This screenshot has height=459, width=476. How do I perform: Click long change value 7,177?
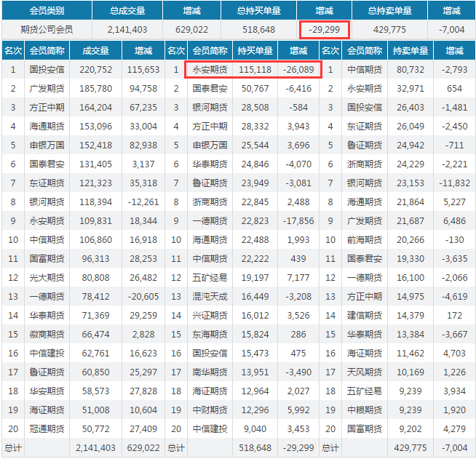click(298, 277)
